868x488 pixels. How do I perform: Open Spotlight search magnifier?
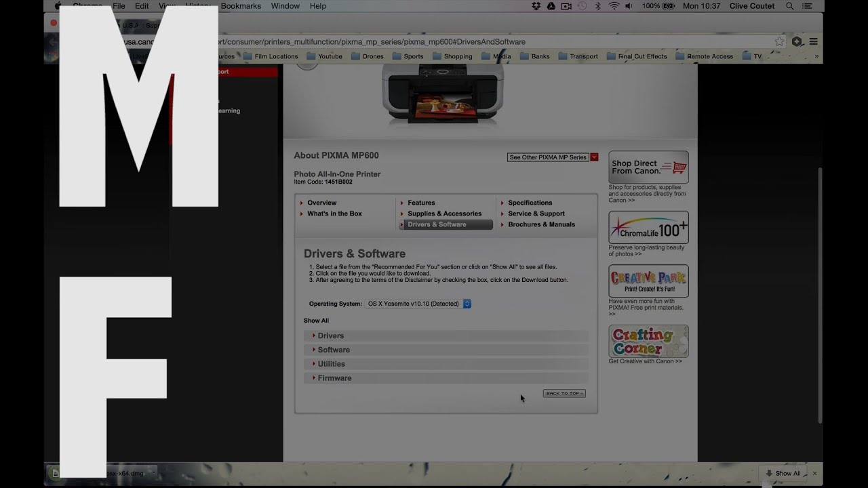pyautogui.click(x=790, y=6)
